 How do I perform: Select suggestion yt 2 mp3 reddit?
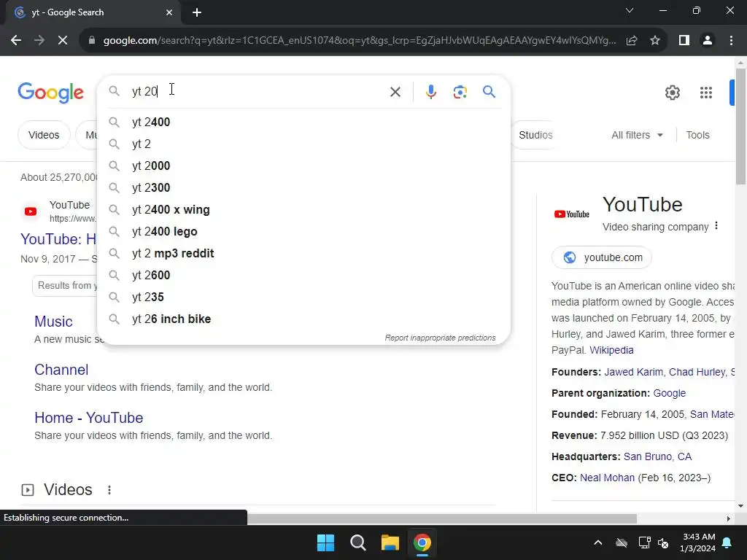[x=303, y=253]
